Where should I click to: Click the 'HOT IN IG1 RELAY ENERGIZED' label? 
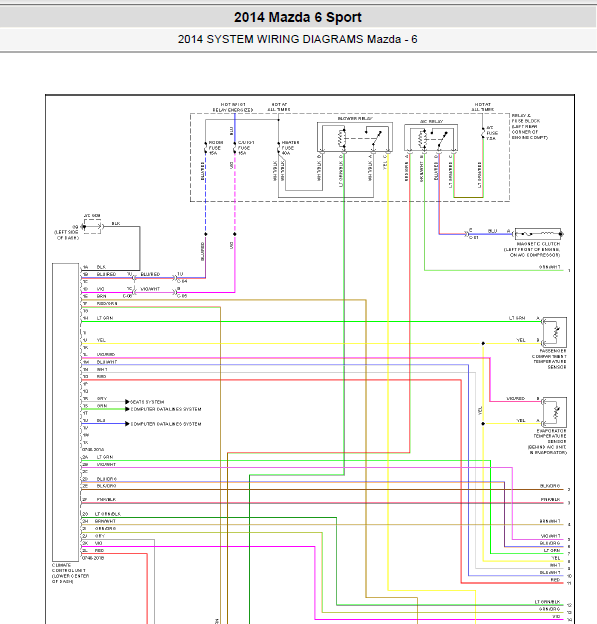(233, 107)
